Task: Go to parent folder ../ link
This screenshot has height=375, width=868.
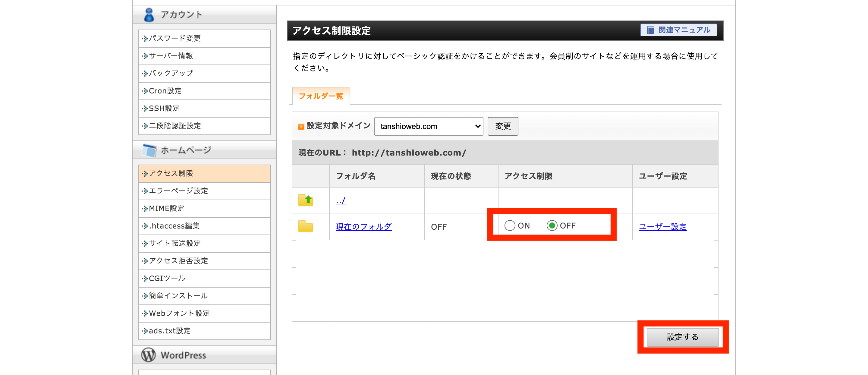Action: [x=341, y=201]
